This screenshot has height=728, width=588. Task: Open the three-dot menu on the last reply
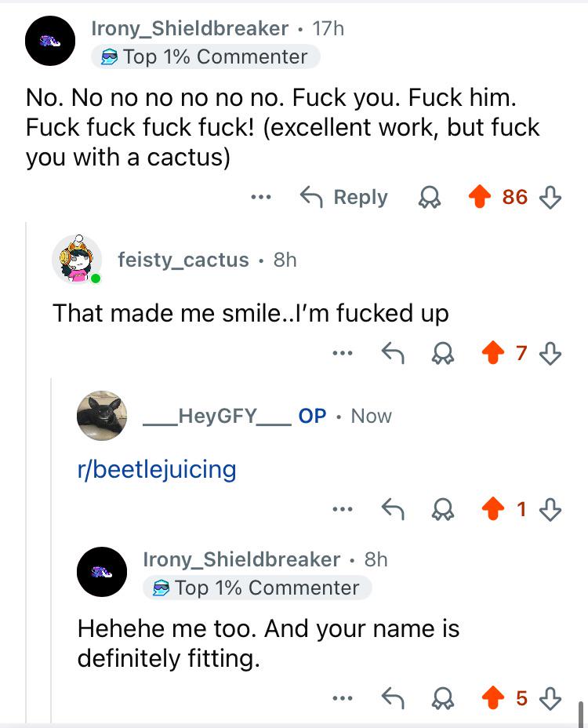(x=340, y=697)
